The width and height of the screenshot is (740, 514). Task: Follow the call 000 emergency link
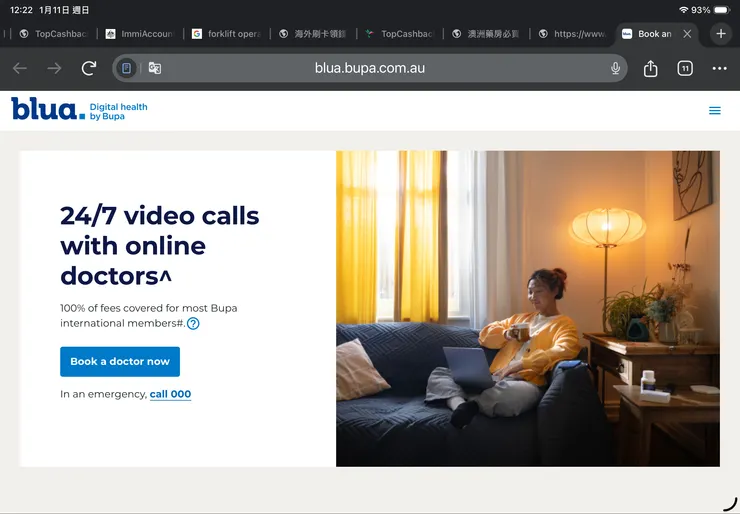click(170, 394)
